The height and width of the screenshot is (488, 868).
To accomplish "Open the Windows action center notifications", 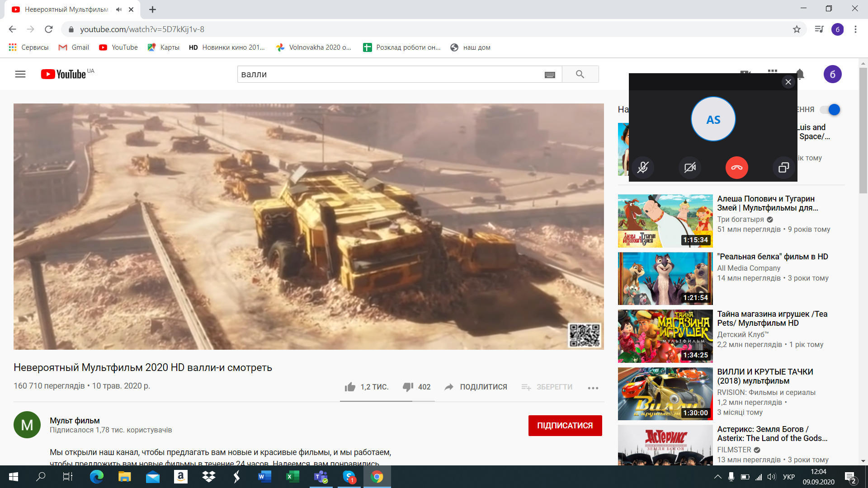I will pyautogui.click(x=850, y=477).
